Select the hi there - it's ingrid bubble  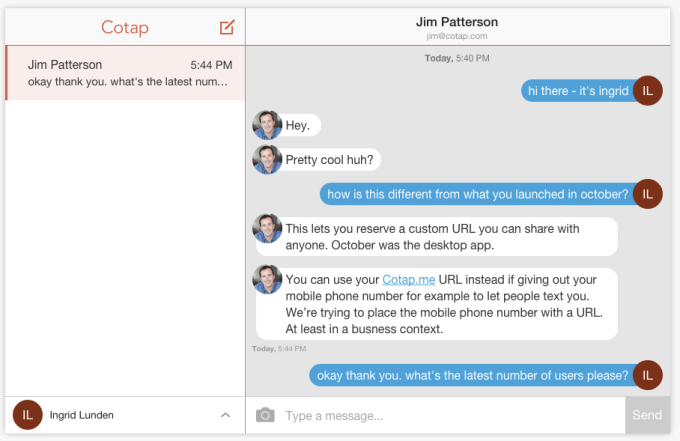click(578, 91)
